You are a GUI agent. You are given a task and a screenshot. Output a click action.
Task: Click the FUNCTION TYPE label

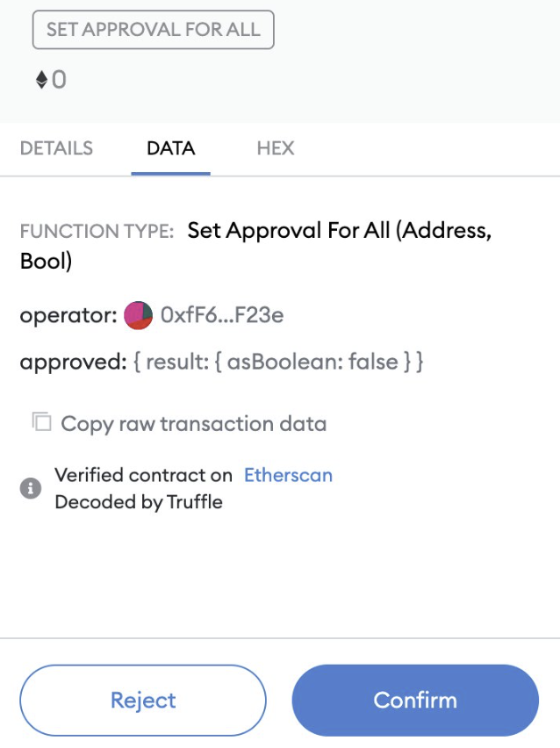[x=97, y=232]
